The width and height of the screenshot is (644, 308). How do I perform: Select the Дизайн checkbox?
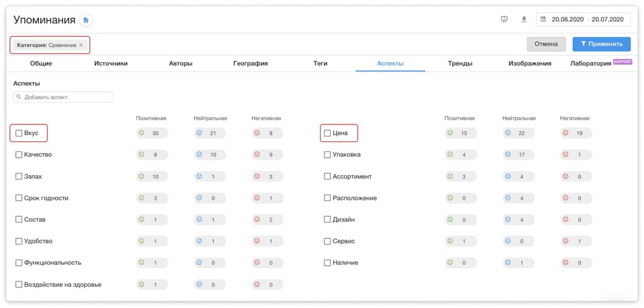[327, 220]
